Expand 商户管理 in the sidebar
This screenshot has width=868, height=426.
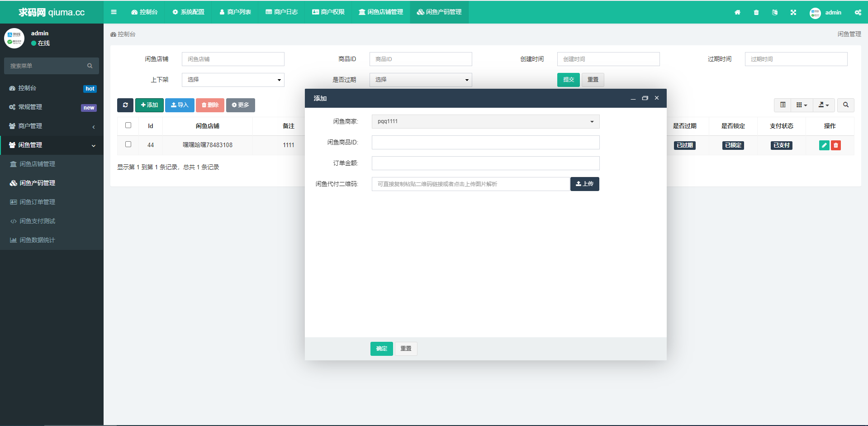52,126
